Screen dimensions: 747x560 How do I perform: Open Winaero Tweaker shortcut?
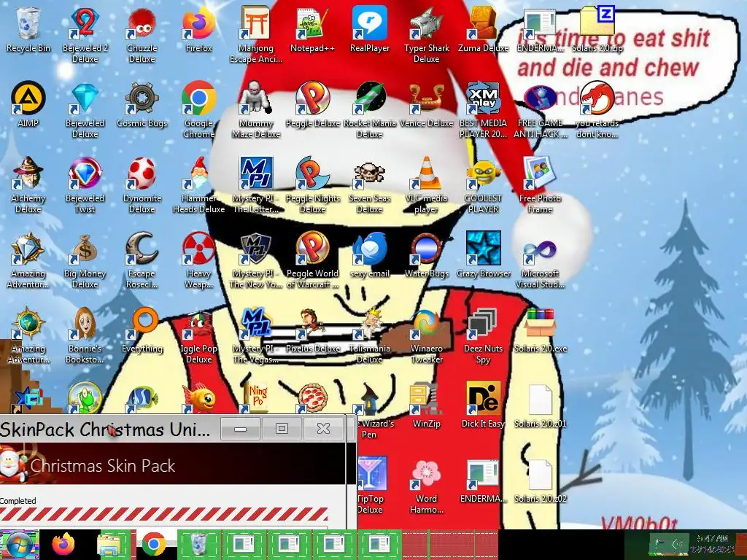tap(426, 335)
